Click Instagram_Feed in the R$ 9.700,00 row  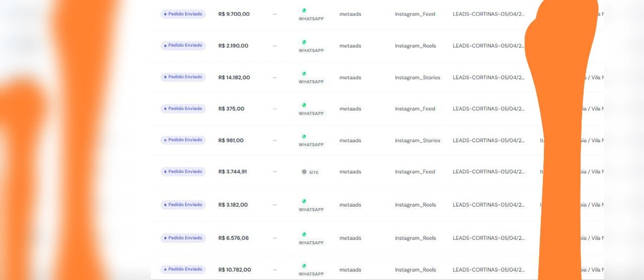(x=415, y=14)
